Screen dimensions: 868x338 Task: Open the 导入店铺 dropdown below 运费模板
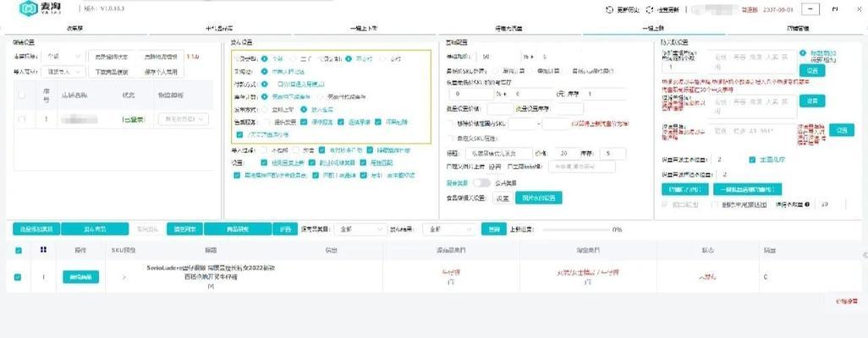click(x=63, y=71)
